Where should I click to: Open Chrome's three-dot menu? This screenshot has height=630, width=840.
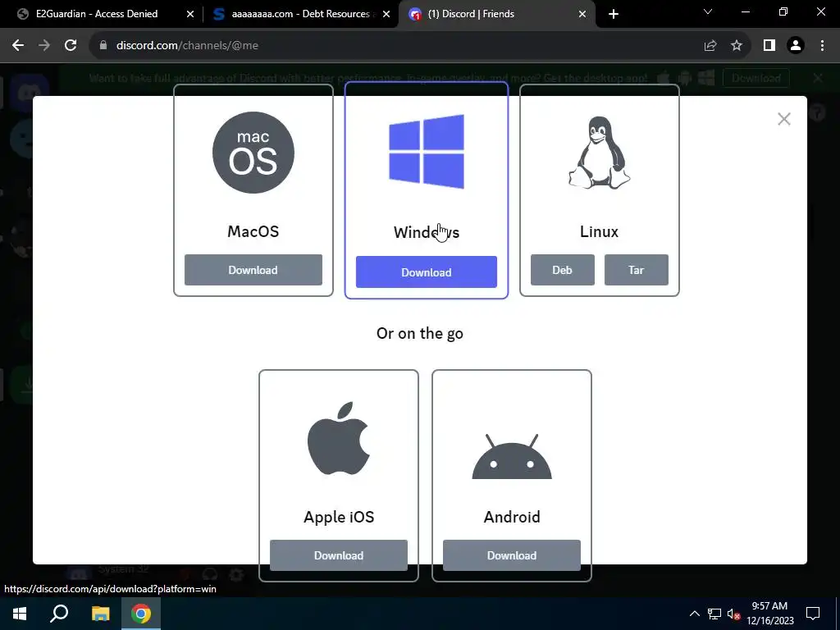[822, 46]
